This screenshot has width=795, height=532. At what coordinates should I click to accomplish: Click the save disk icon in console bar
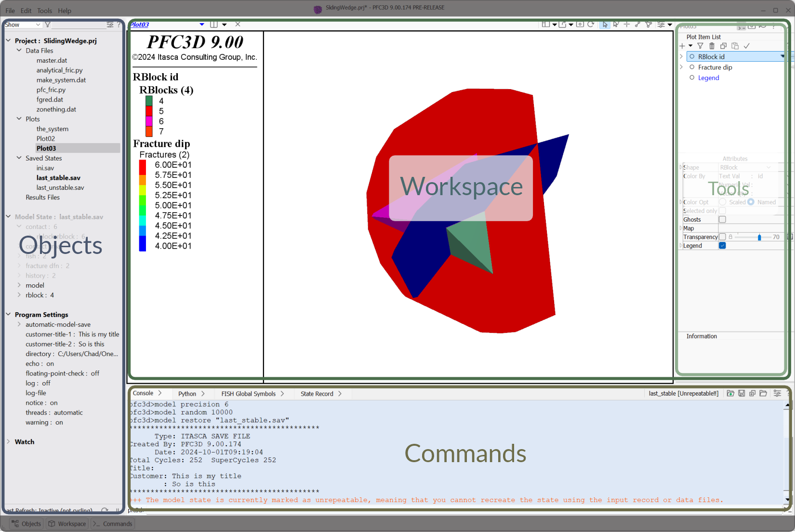tap(742, 394)
